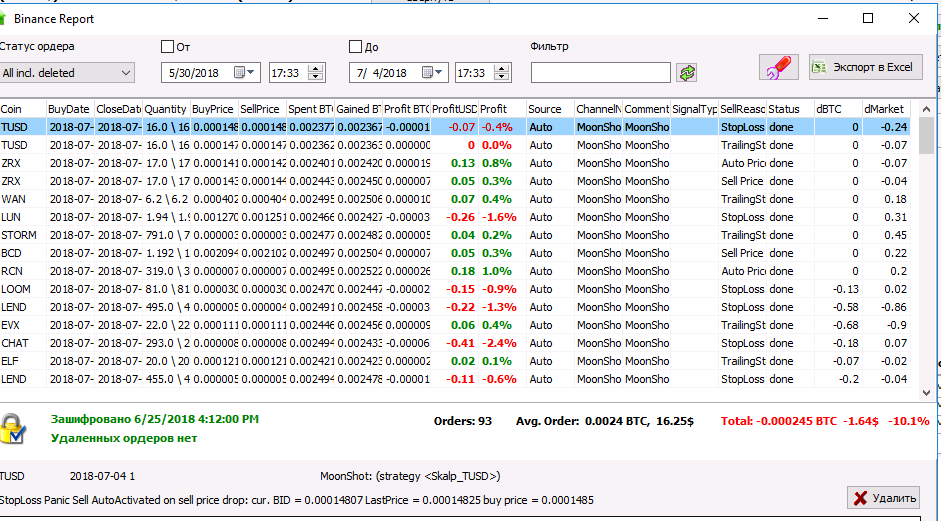Select the CHAT order row
The width and height of the screenshot is (941, 521).
300,343
